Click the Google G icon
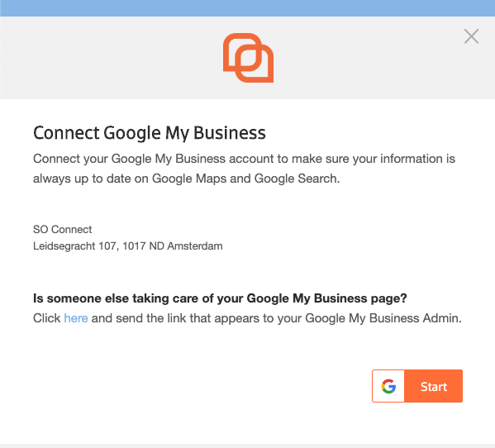 388,386
